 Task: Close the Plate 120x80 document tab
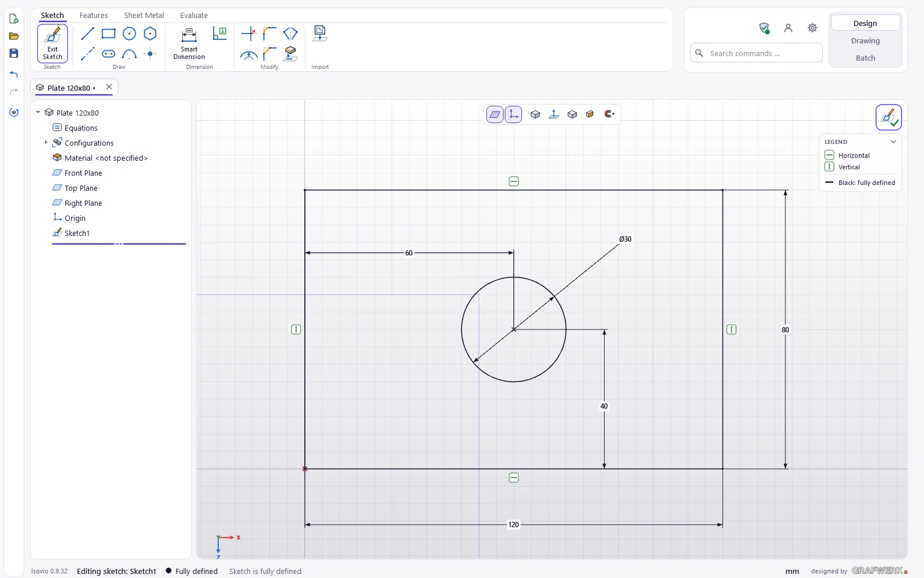(x=109, y=87)
